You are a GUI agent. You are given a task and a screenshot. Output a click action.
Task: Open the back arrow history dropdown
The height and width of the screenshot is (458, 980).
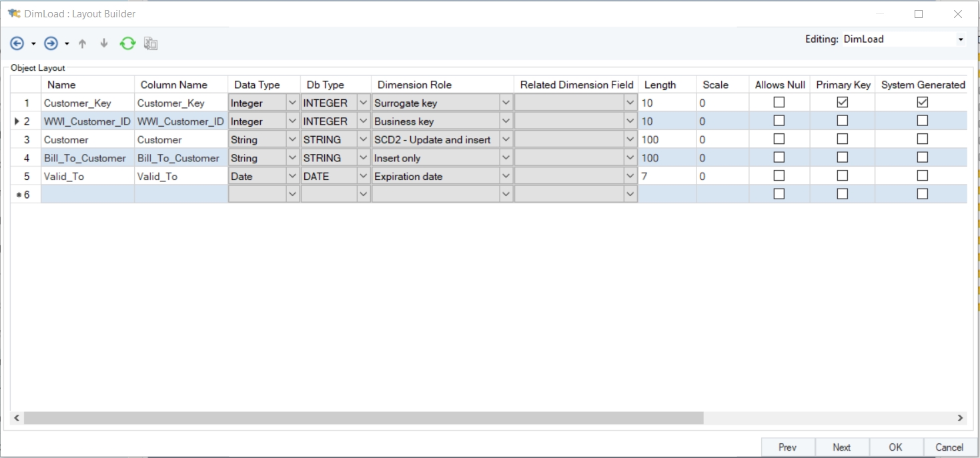coord(33,44)
